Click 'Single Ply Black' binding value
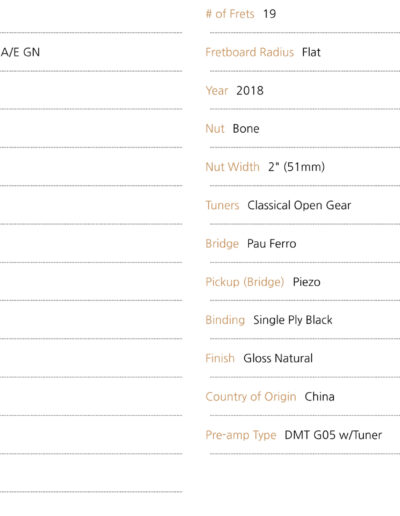The image size is (400, 516). [293, 320]
